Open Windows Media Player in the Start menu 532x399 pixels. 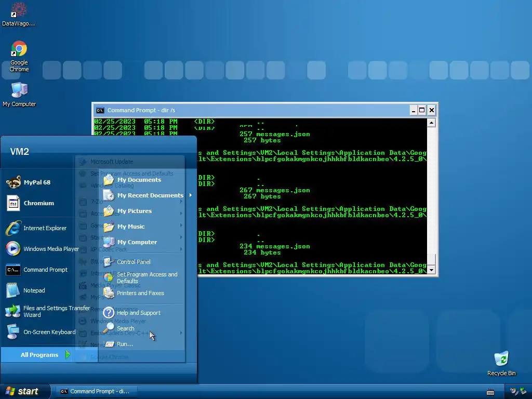(x=43, y=249)
